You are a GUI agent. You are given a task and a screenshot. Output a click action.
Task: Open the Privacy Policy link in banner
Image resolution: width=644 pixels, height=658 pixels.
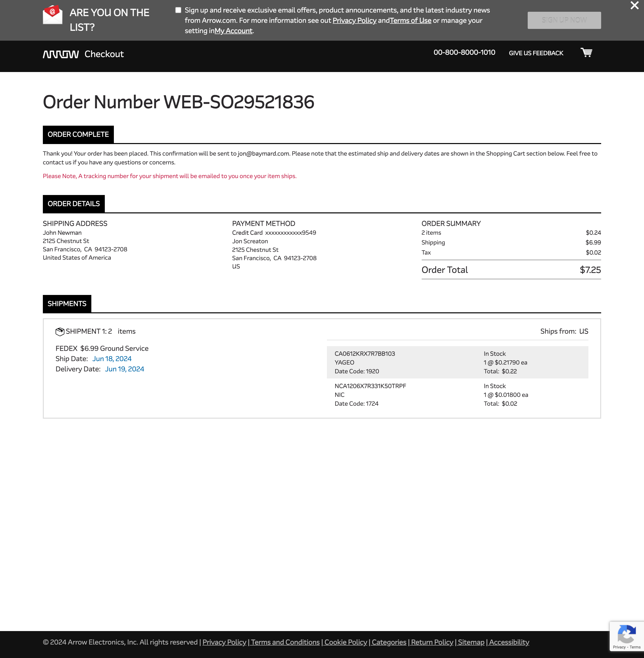click(354, 21)
